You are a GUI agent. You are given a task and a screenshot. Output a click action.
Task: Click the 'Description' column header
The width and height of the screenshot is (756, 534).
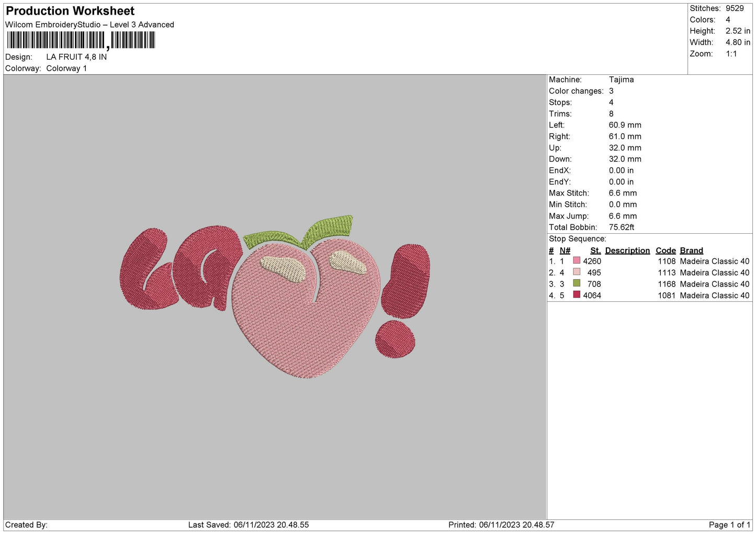pos(627,251)
